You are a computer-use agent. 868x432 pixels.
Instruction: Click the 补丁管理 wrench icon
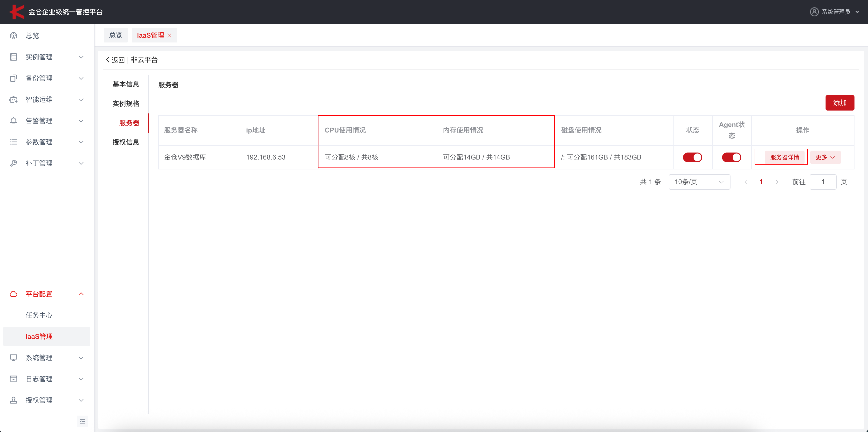(14, 163)
